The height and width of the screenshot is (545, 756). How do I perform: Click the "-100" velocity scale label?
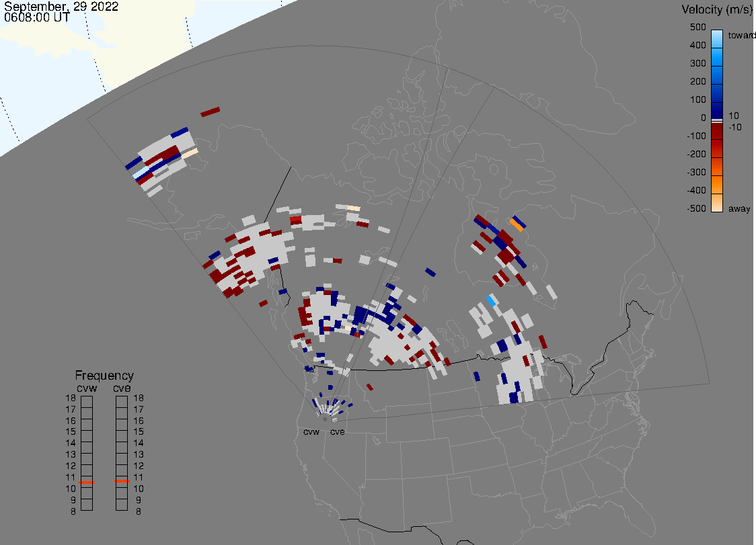click(x=696, y=136)
